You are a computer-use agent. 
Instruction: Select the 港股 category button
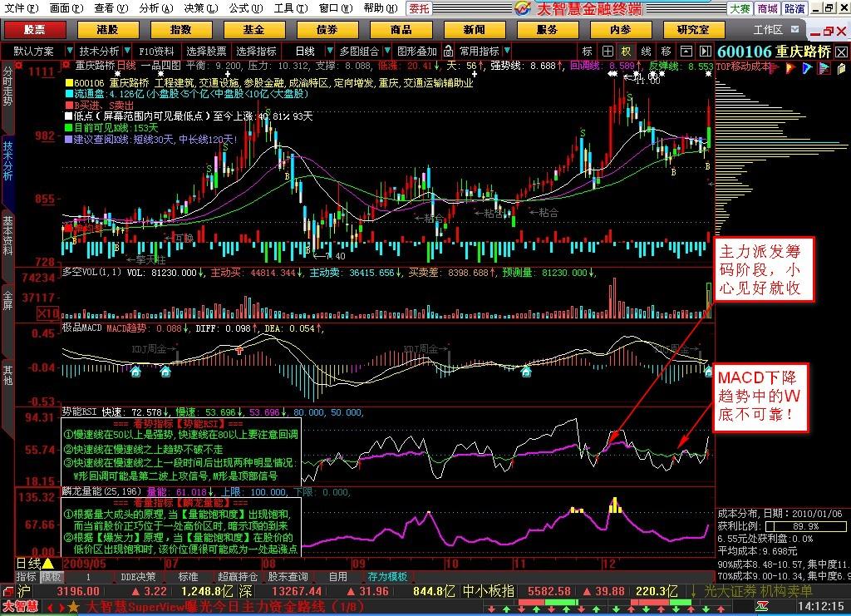tap(107, 30)
